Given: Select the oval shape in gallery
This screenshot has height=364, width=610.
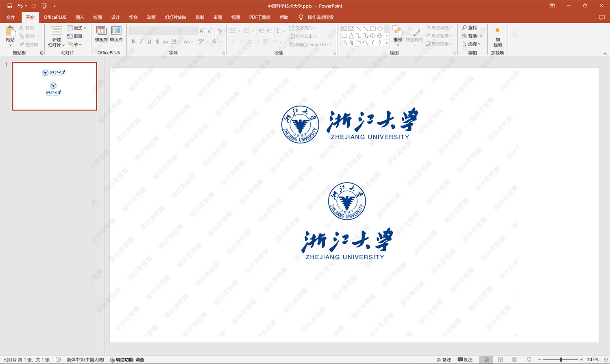Looking at the screenshot, I should 380,28.
